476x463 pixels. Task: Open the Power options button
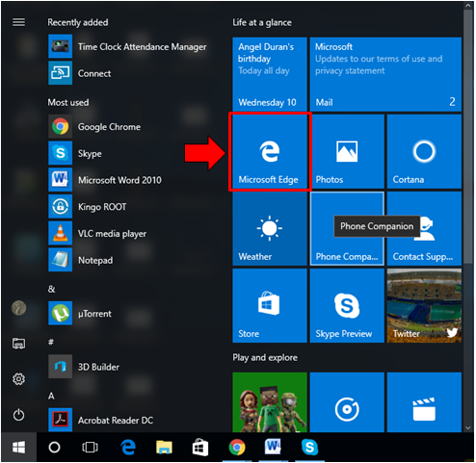[x=18, y=415]
